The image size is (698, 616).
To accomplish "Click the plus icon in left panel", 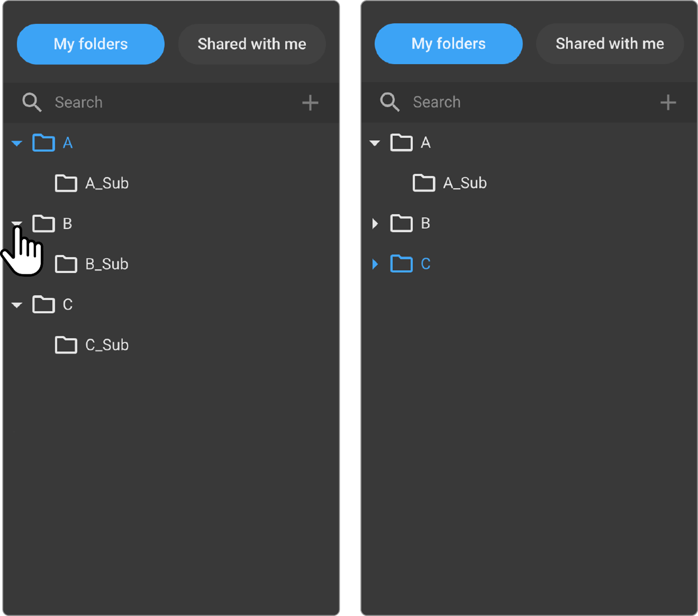I will point(310,103).
